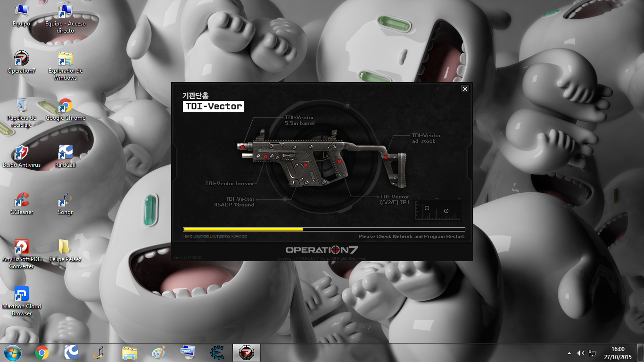Open Cheat Engine from the taskbar
This screenshot has width=644, height=362.
[x=217, y=352]
